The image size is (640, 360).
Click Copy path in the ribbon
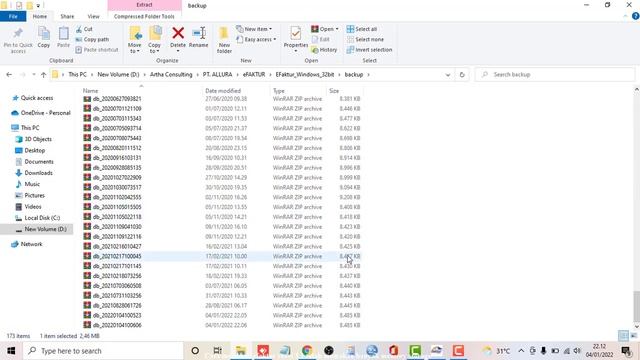(92, 40)
